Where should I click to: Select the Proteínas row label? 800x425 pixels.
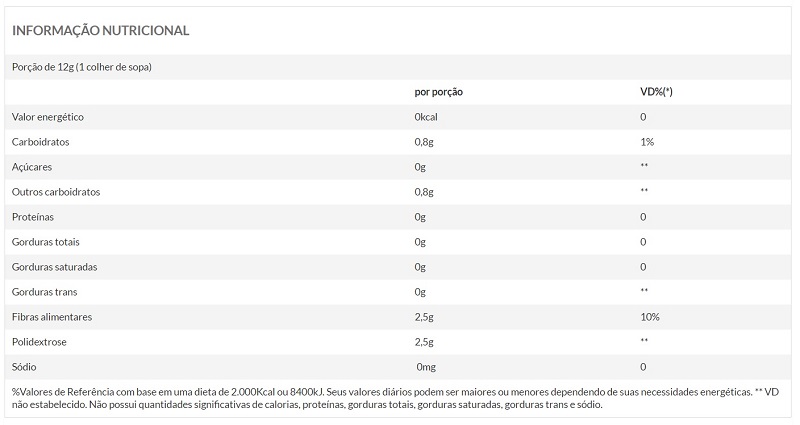[33, 217]
